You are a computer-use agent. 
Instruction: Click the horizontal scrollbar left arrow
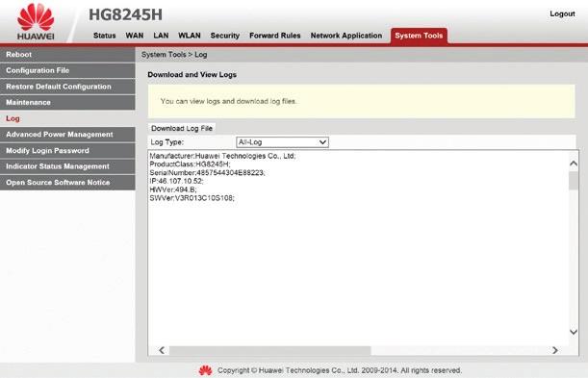coord(162,350)
